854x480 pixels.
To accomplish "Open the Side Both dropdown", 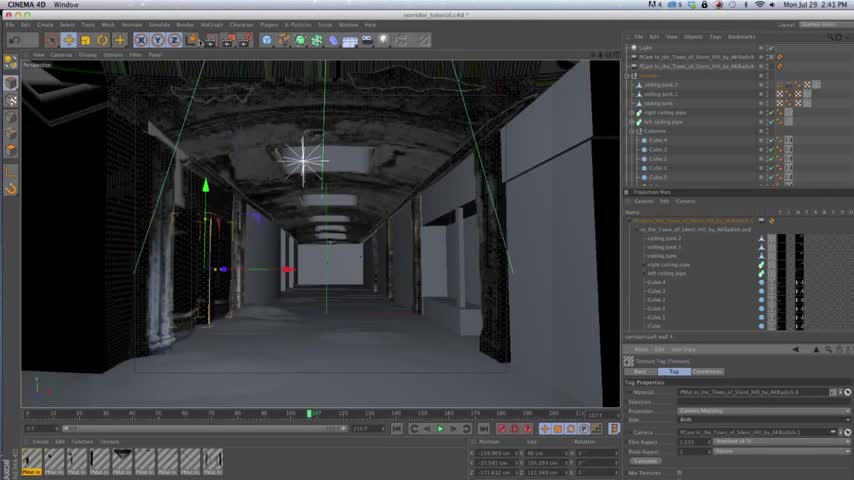I will coord(764,420).
